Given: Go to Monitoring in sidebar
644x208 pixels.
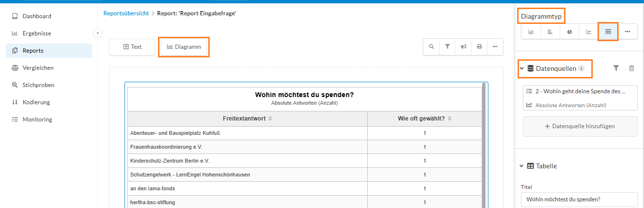Looking at the screenshot, I should tap(37, 120).
